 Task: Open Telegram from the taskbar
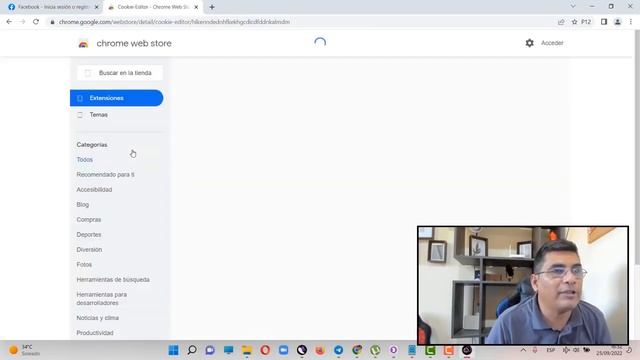tap(338, 350)
